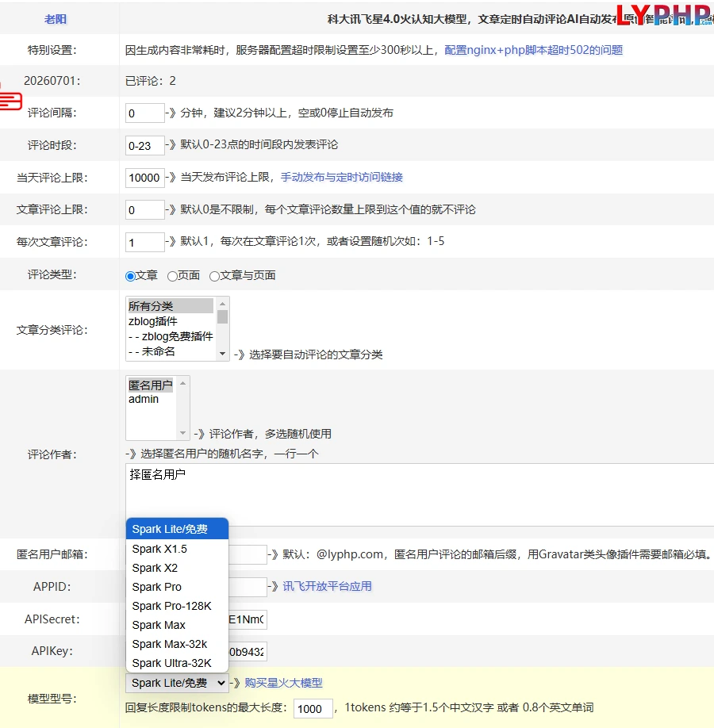Open the 讯飞开放平台应用 link
Viewport: 714px width, 728px height.
click(x=327, y=586)
